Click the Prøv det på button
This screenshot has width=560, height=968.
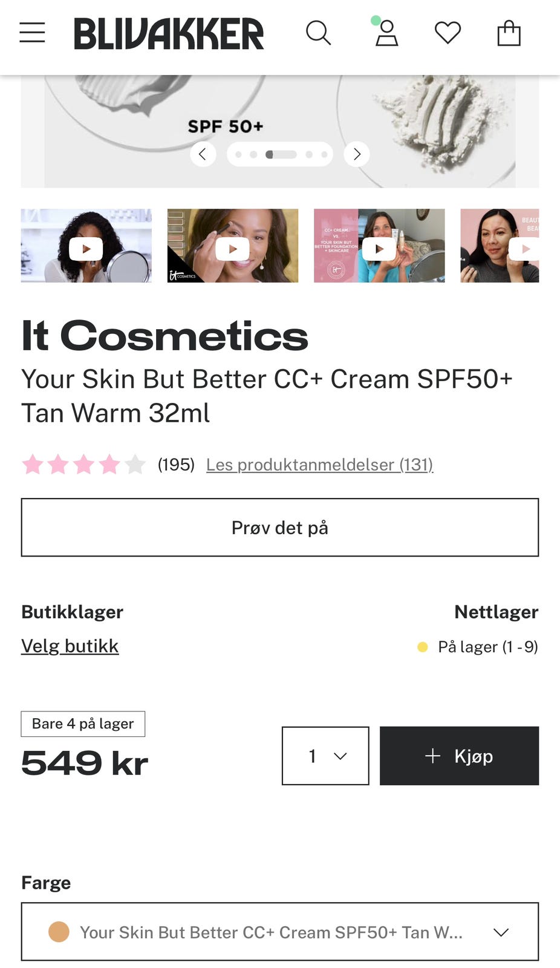280,528
